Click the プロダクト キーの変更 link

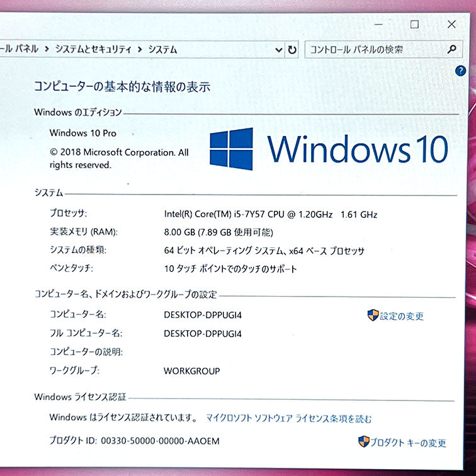[x=408, y=443]
